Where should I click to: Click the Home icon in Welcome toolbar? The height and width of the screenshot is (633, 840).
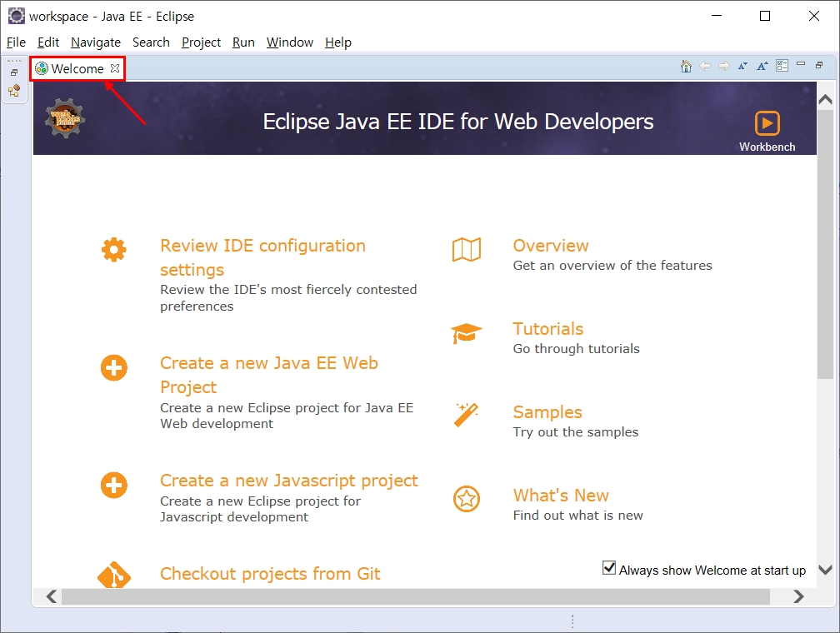686,66
